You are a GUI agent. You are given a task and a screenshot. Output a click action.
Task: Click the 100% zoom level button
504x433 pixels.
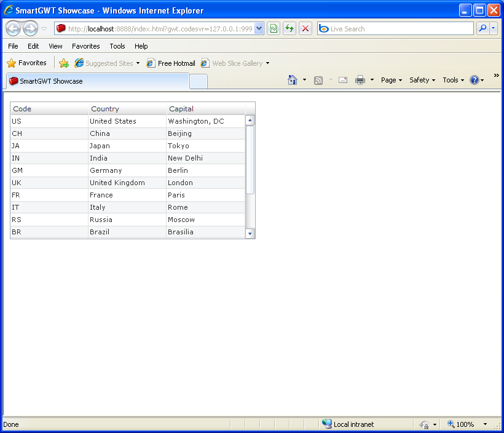pyautogui.click(x=460, y=424)
